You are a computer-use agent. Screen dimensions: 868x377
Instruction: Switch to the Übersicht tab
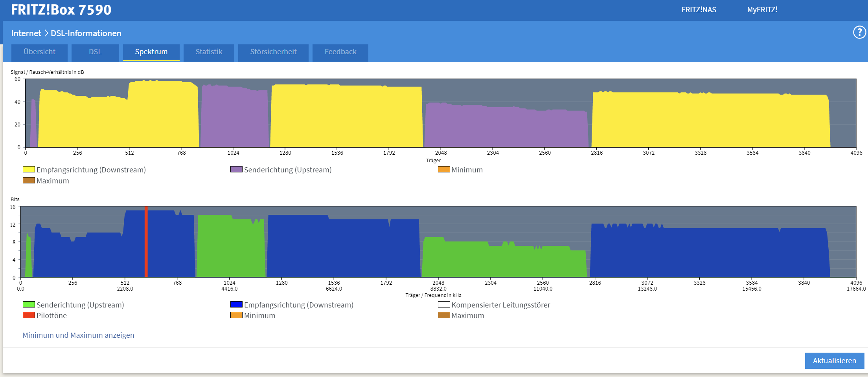click(x=39, y=52)
